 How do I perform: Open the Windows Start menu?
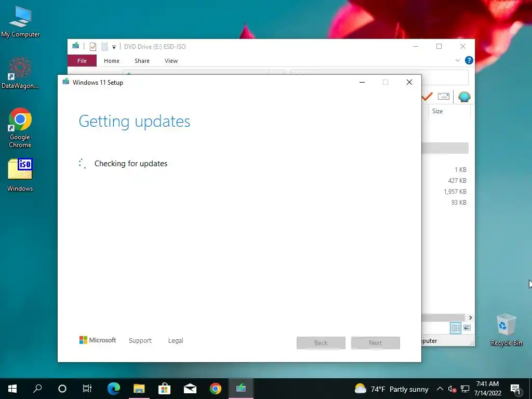12,389
